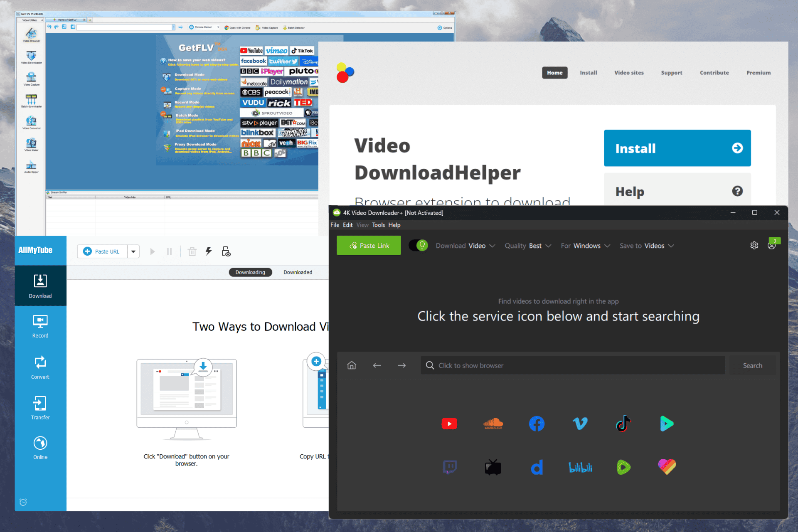
Task: Open the SoundCloud service icon
Action: [x=493, y=424]
